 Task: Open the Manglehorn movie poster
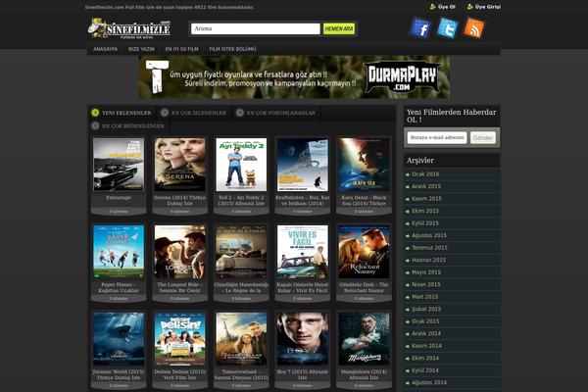coord(364,339)
